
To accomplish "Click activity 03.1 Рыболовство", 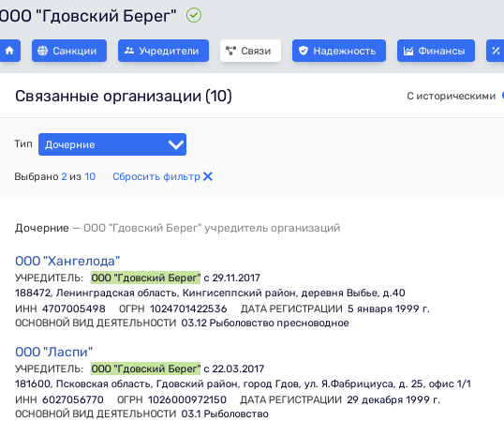I will 225,414.
